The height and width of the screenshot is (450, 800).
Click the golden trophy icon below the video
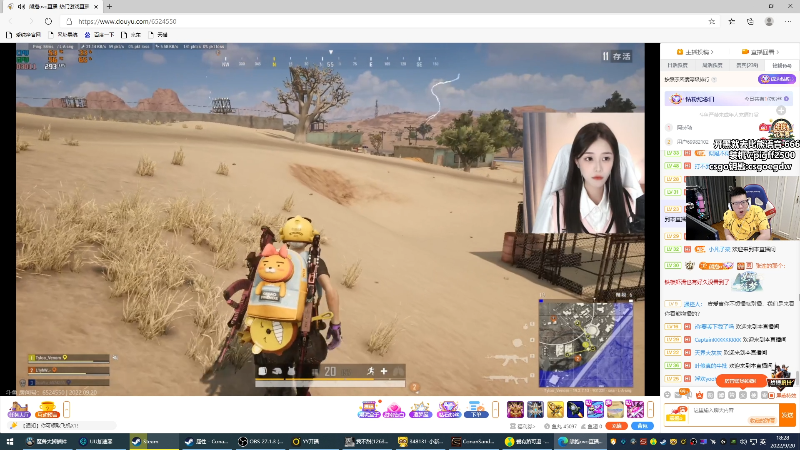[x=47, y=409]
